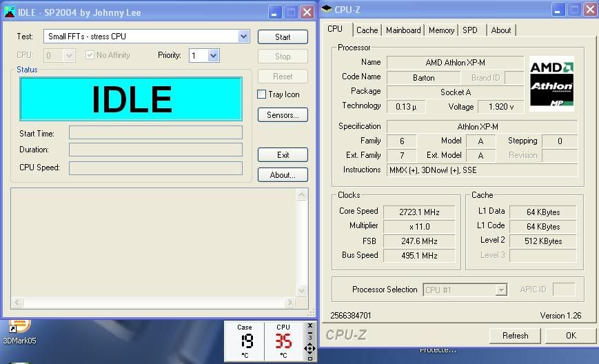Open the Test type dropdown
599x364 pixels.
(x=243, y=37)
